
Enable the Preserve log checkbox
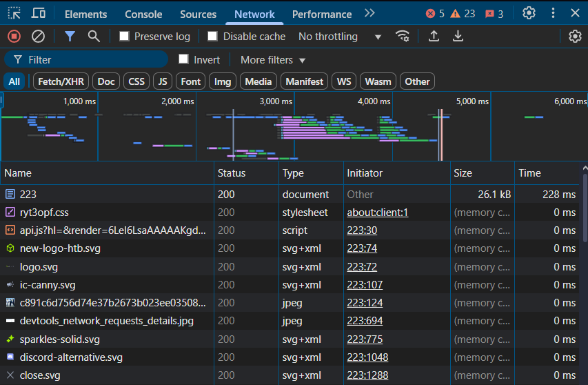[125, 37]
